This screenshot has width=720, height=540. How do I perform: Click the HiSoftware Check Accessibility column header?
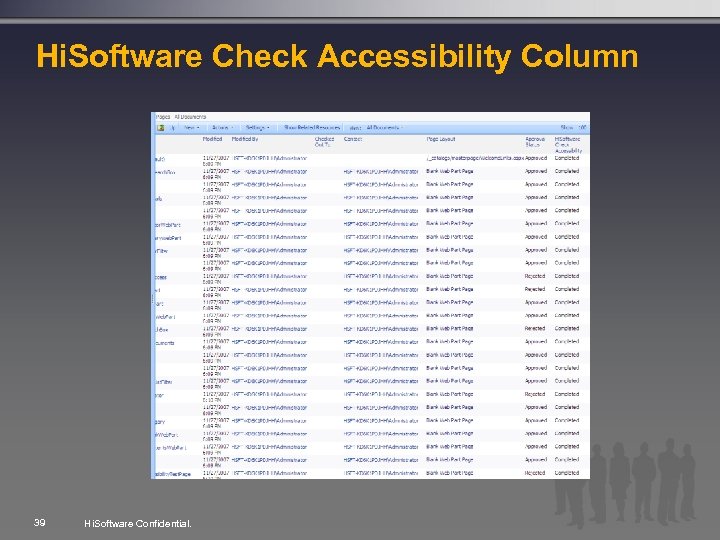(568, 145)
